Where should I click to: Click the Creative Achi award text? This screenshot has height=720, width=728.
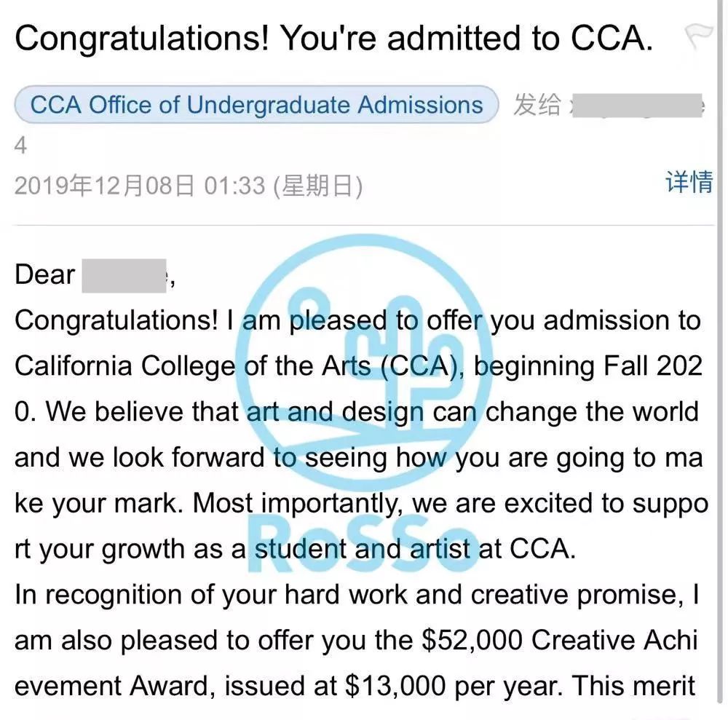(614, 640)
